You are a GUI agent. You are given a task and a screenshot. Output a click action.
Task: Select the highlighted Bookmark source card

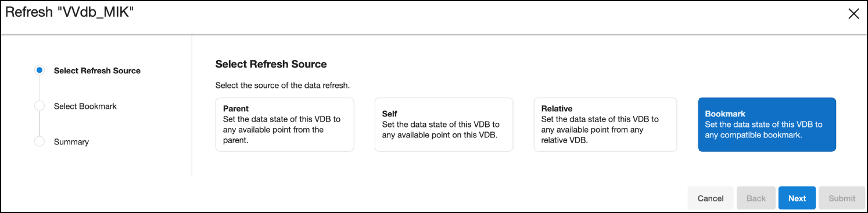point(767,125)
